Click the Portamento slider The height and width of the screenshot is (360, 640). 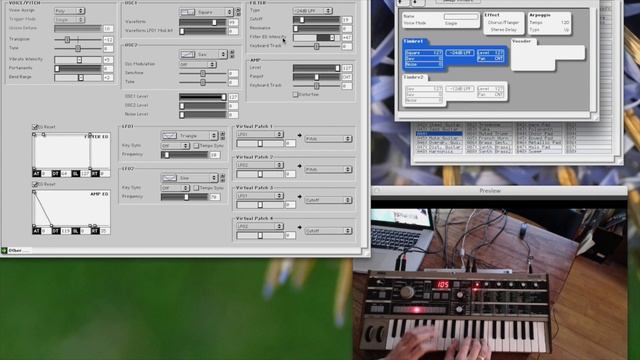pos(78,69)
